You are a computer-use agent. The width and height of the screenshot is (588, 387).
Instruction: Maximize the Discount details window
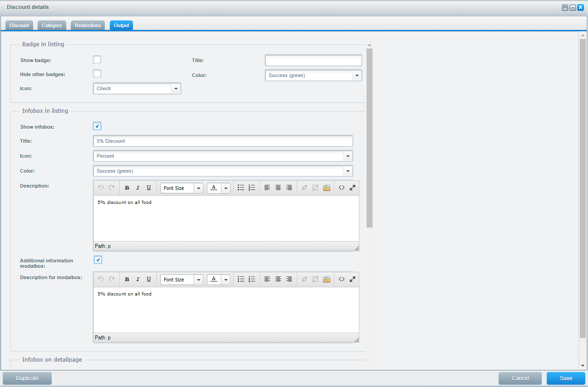[x=573, y=7]
